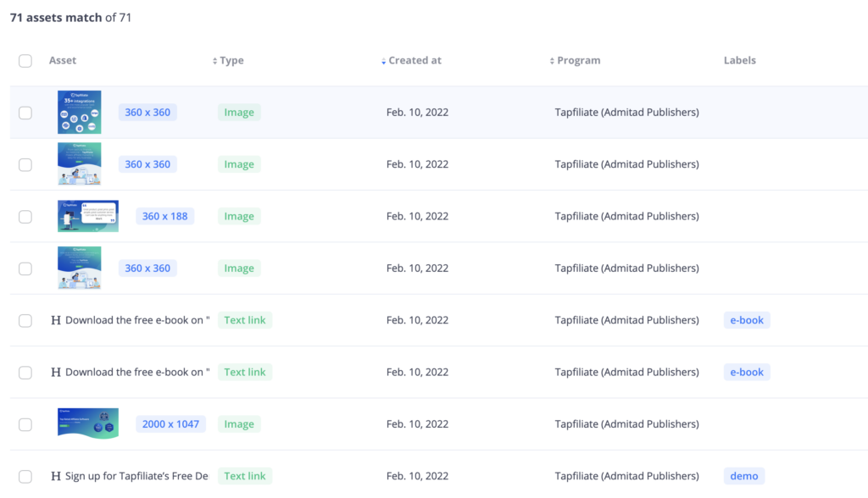Viewport: 868px width, 498px height.
Task: Select all assets via the header checkbox
Action: click(25, 60)
